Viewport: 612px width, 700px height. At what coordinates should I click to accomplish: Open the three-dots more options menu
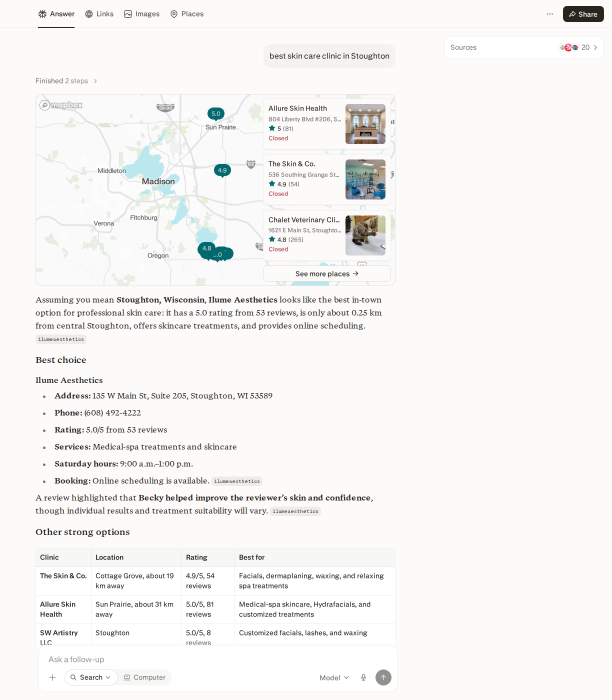pos(550,14)
